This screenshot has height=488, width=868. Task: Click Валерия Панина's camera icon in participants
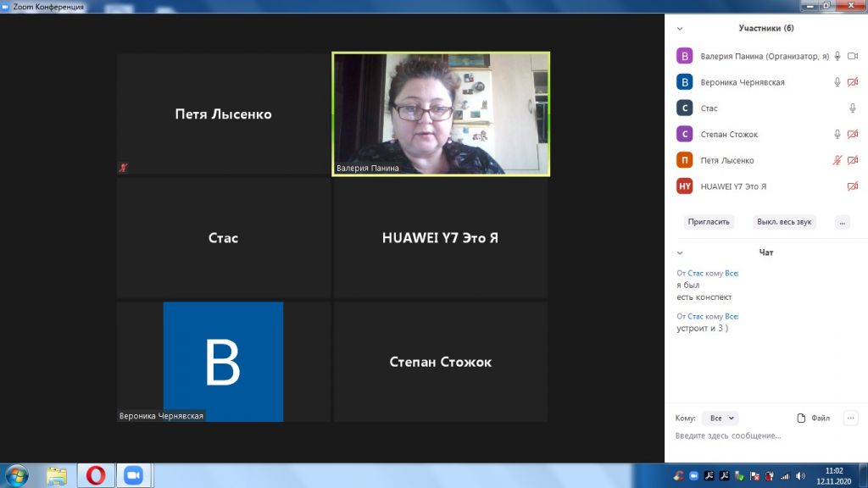tap(853, 56)
